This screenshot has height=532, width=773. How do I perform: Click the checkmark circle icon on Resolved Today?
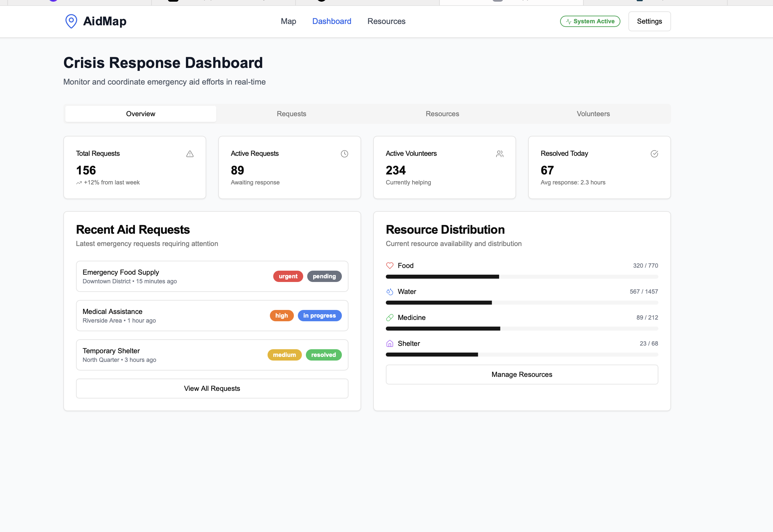(654, 154)
